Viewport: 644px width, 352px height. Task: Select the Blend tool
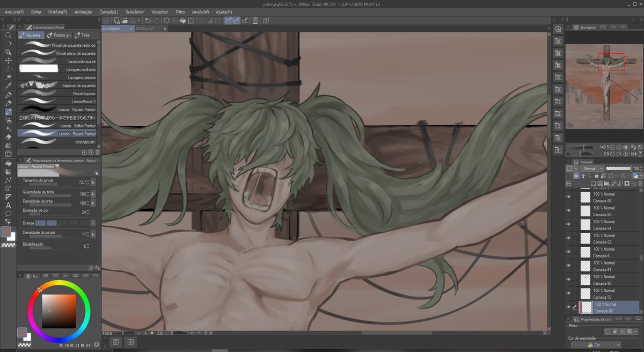click(8, 146)
